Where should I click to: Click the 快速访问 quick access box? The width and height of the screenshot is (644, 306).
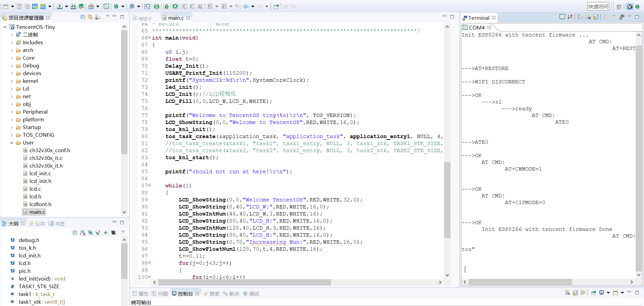(598, 6)
